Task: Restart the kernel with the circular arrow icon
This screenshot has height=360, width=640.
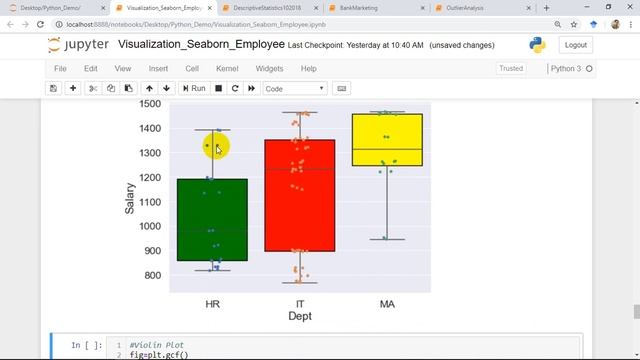Action: click(x=235, y=89)
